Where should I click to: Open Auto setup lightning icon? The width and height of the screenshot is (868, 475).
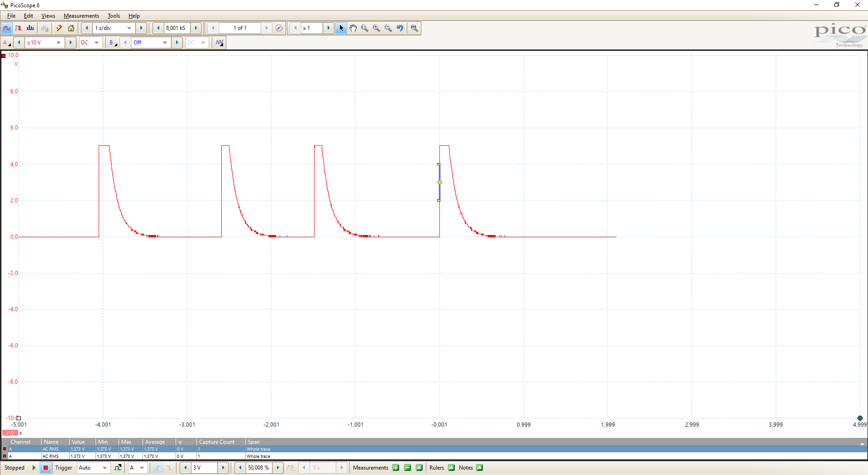click(x=59, y=28)
